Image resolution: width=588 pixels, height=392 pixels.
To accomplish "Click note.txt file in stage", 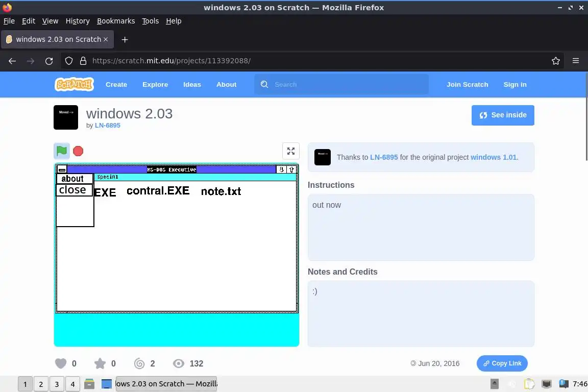I will pos(221,191).
